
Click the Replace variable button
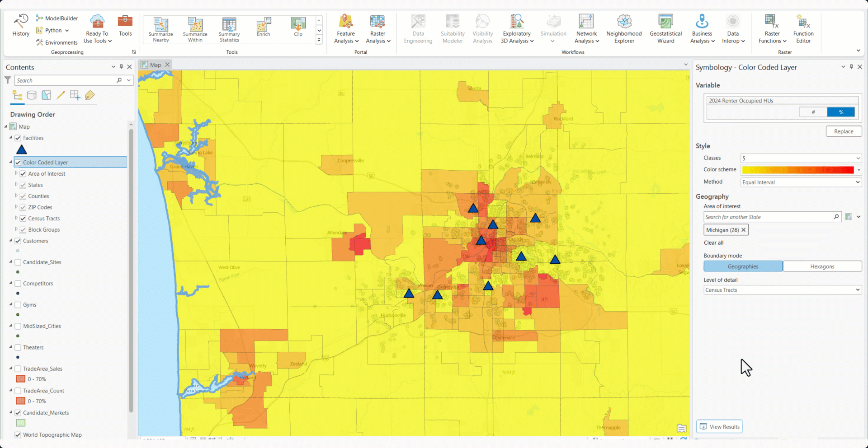(844, 131)
